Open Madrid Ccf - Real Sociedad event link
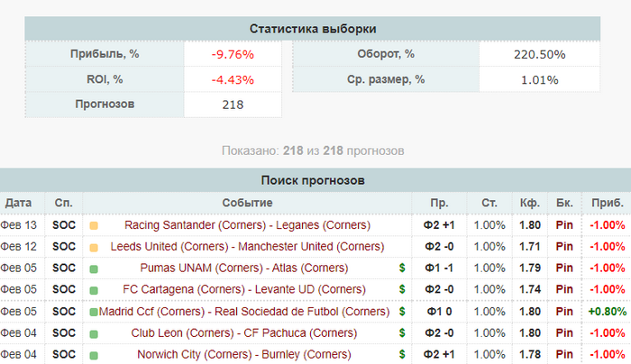The width and height of the screenshot is (631, 364). point(244,312)
